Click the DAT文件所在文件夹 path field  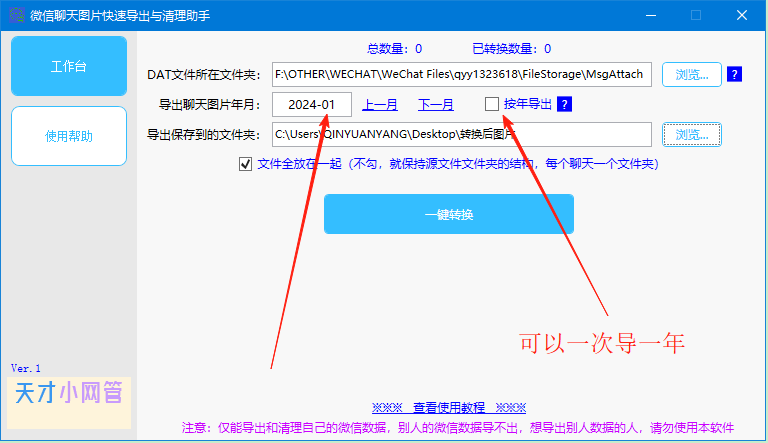[461, 74]
